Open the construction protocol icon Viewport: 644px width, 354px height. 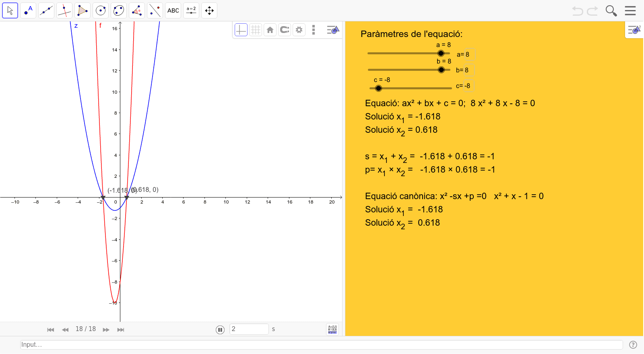coord(332,329)
